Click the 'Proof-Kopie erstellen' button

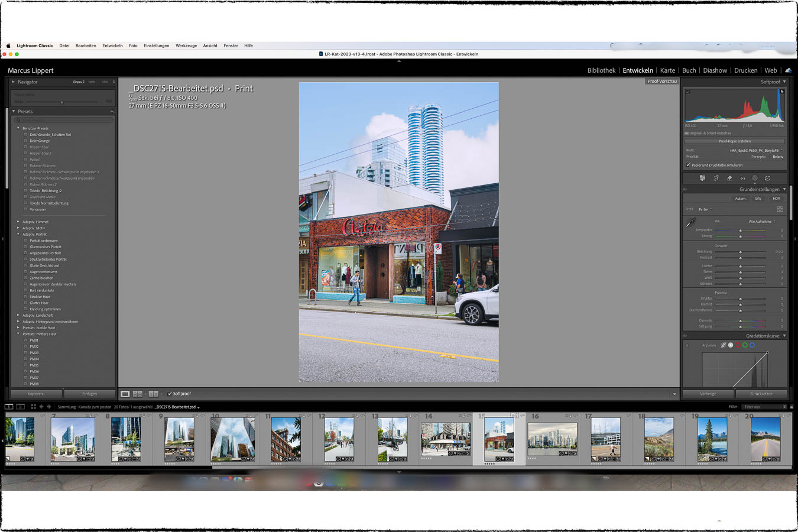coord(734,141)
